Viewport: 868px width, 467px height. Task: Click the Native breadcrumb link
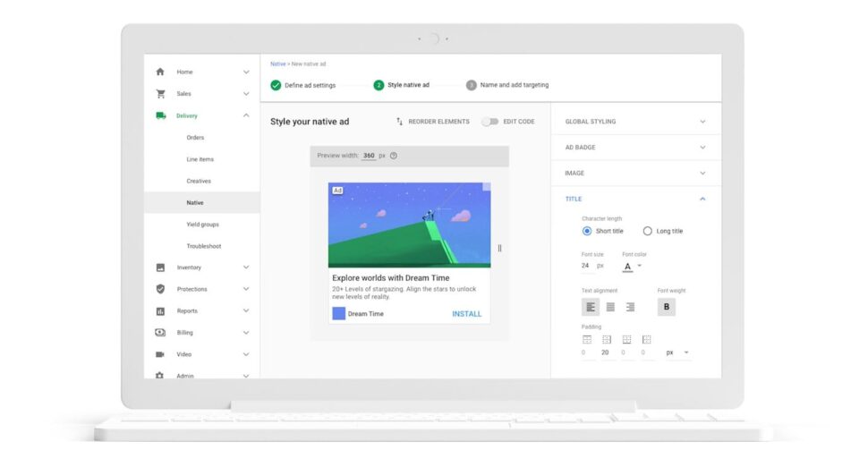[x=278, y=64]
